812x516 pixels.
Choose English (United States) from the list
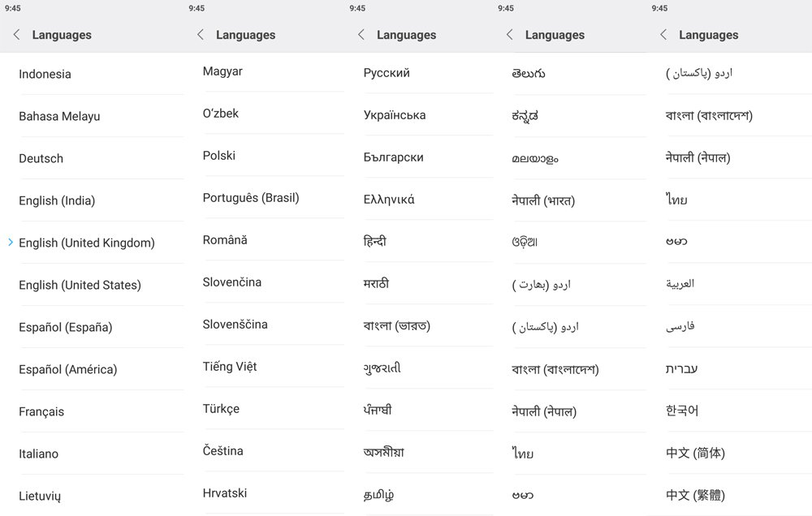(80, 285)
